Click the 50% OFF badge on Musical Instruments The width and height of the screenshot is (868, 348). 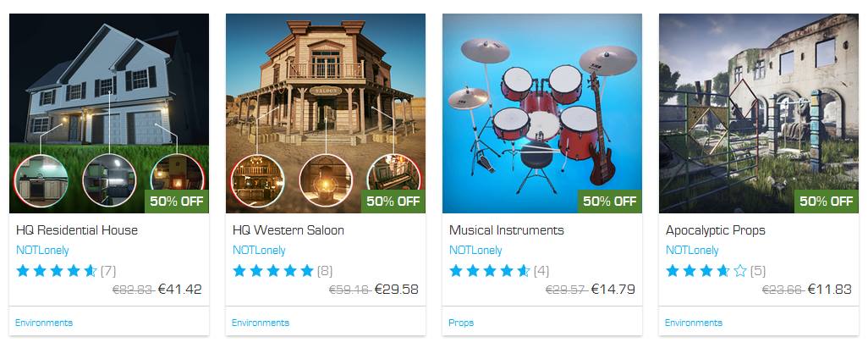pos(610,202)
